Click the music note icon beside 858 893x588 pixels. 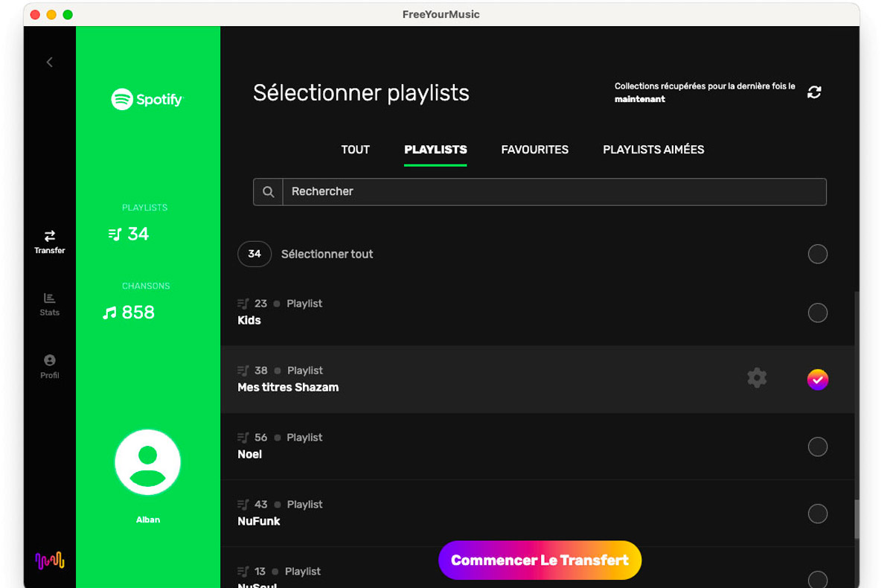tap(109, 313)
